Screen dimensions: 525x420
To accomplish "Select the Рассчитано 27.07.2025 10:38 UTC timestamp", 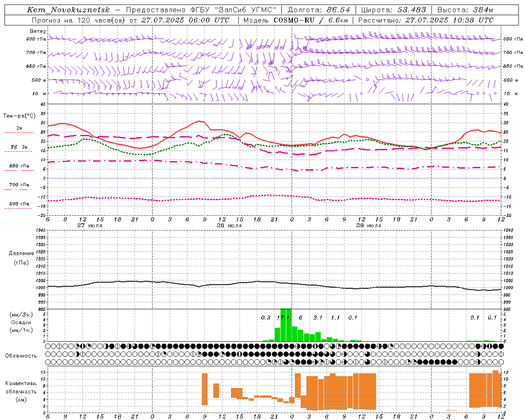I will point(426,20).
